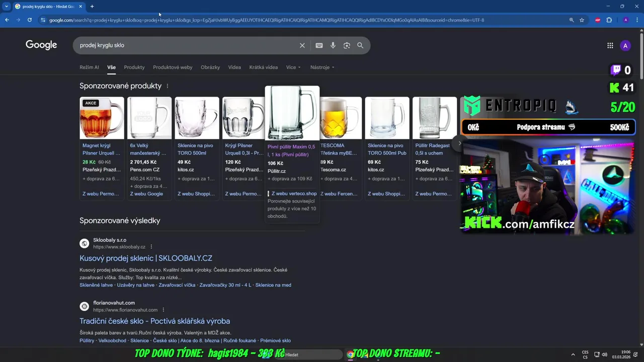Clear the search query with the X icon
Image resolution: width=644 pixels, height=362 pixels.
tap(302, 45)
